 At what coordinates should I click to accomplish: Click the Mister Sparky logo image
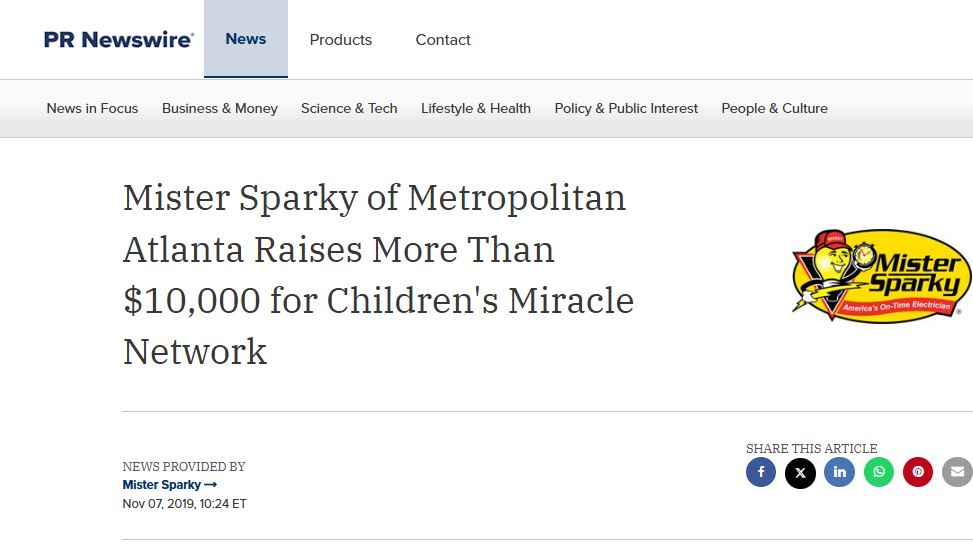coord(880,275)
